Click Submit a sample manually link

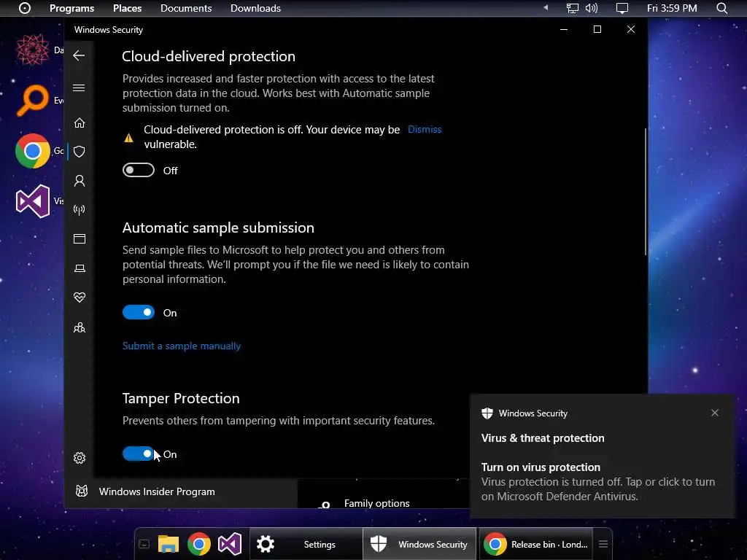182,346
